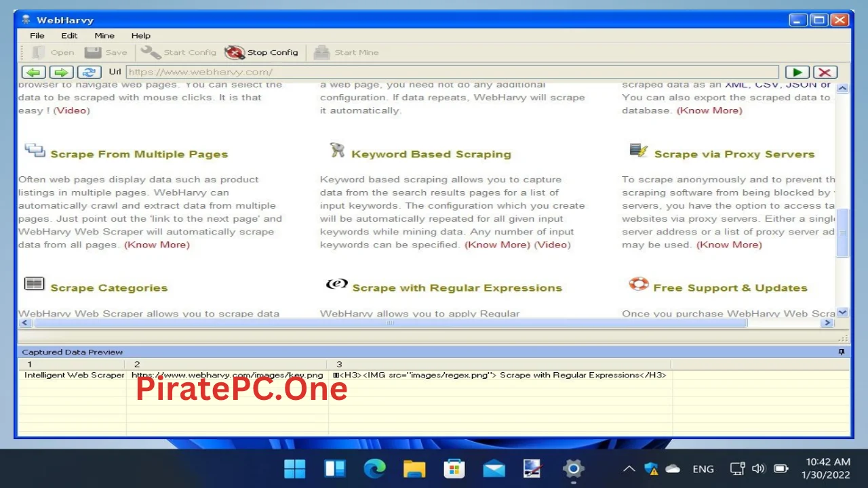The image size is (868, 488).
Task: Select the H3 regex.png HTML cell in column 3
Action: 500,375
